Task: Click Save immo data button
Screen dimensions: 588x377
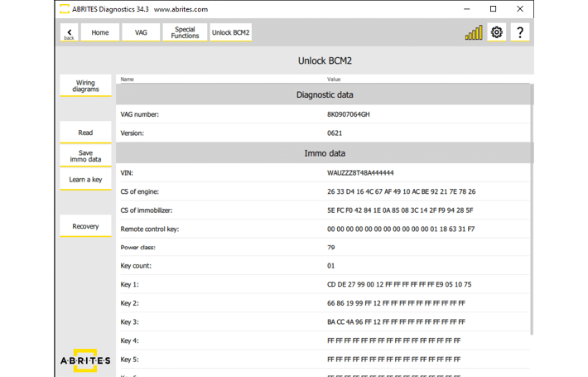Action: click(85, 156)
